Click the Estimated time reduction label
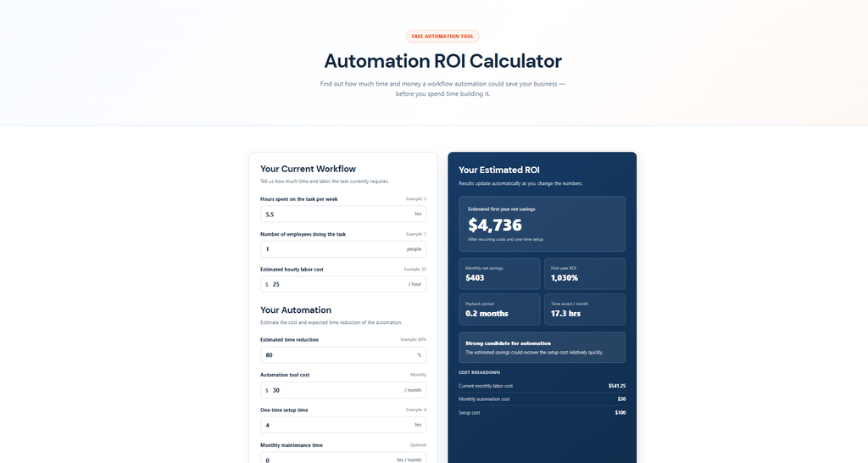 click(x=290, y=339)
